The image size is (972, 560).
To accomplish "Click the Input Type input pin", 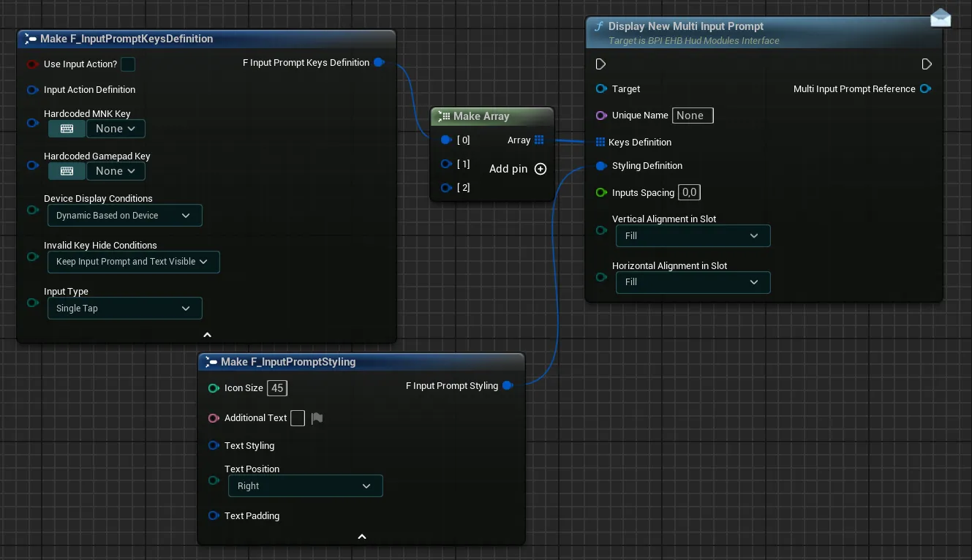I will pyautogui.click(x=32, y=303).
